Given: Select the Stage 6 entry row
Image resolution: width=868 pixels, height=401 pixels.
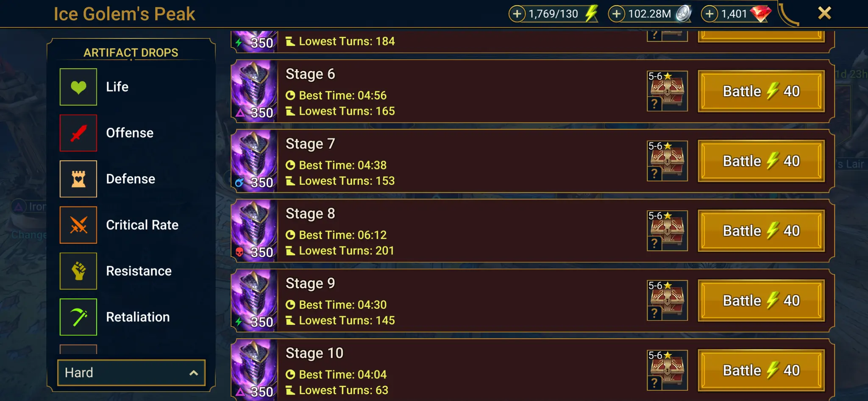Looking at the screenshot, I should (533, 91).
